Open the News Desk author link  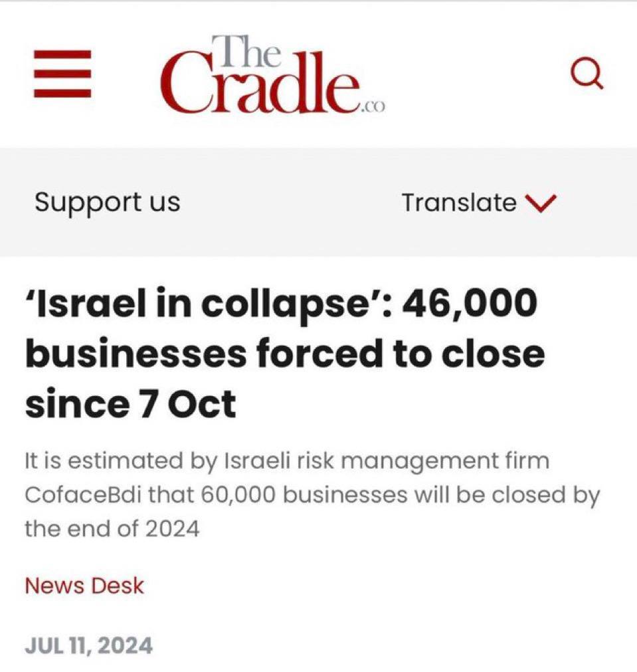click(x=84, y=586)
